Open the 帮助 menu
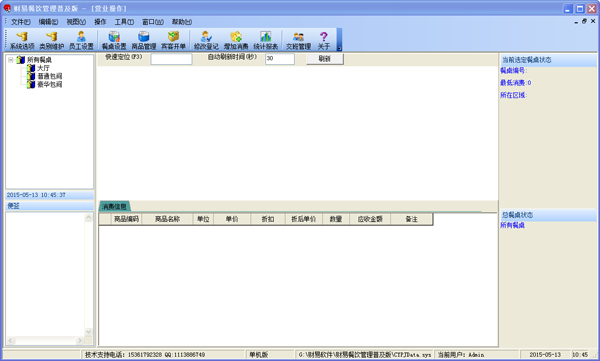Viewport: 600px width, 361px height. coord(182,22)
